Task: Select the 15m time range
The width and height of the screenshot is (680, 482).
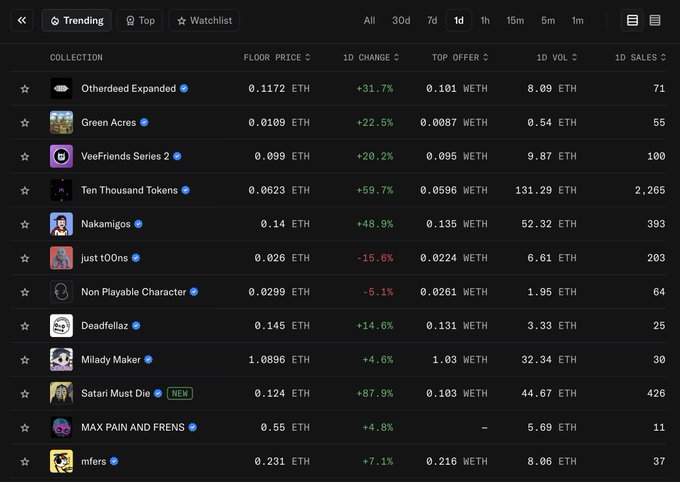Action: [x=515, y=20]
